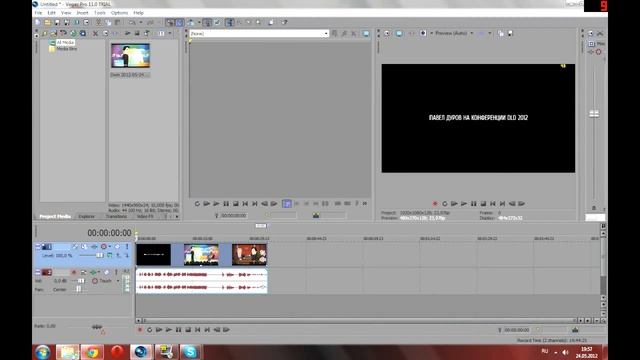Click the audio track Vol slider handle
Image resolution: width=640 pixels, height=360 pixels.
coord(81,281)
